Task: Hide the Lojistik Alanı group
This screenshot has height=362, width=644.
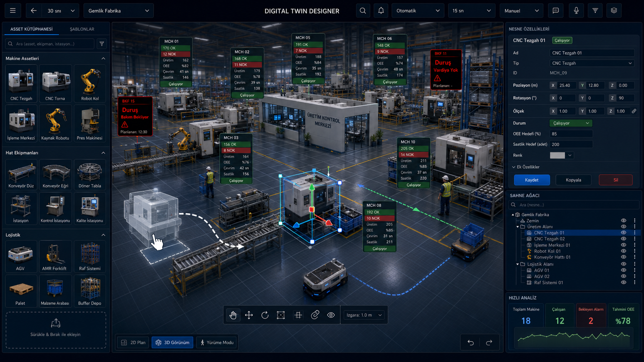Action: pos(624,264)
